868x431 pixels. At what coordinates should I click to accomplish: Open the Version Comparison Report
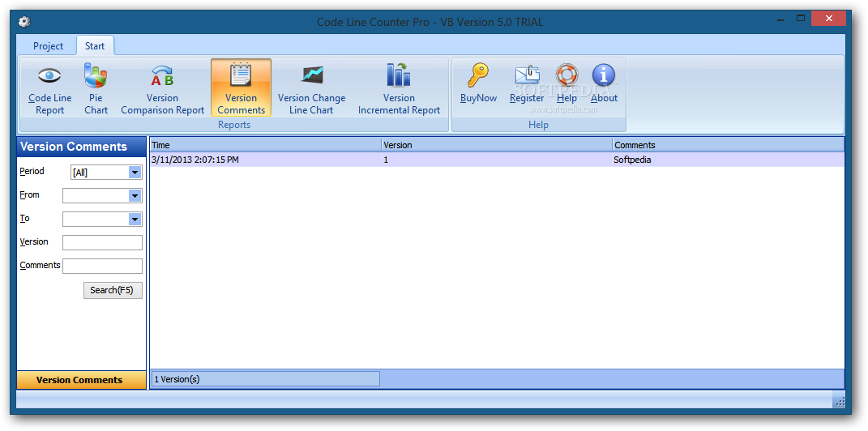coord(162,88)
